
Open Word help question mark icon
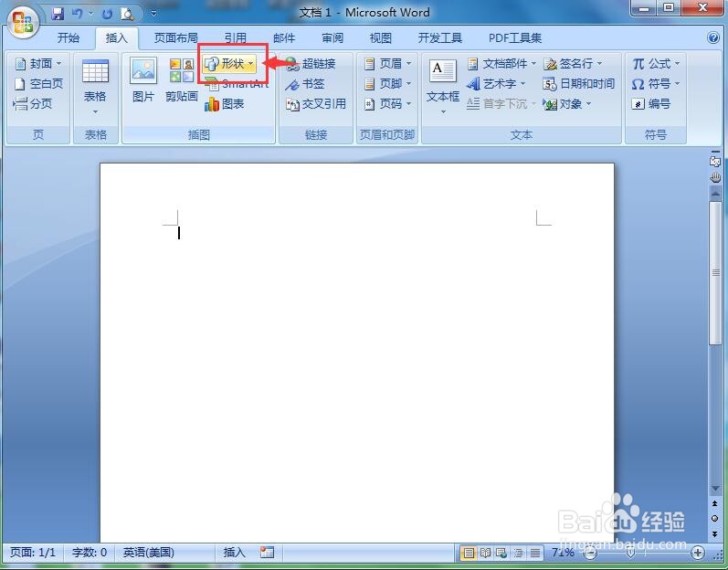(713, 37)
